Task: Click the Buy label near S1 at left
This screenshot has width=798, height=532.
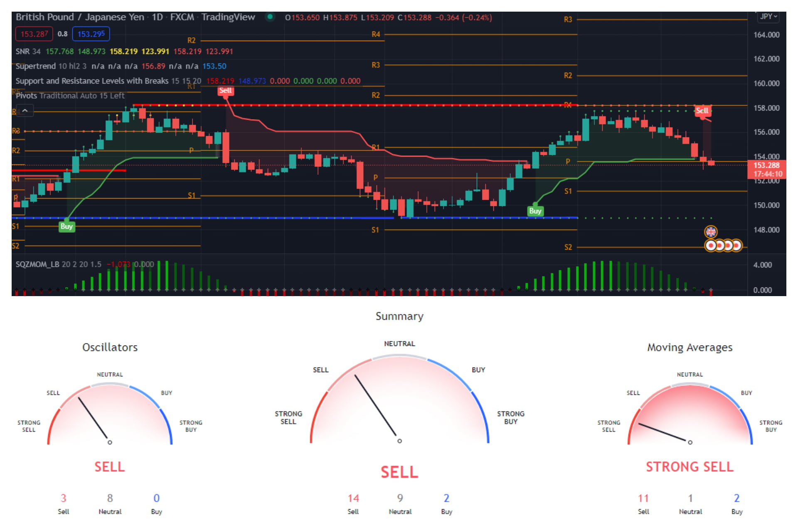Action: [x=66, y=226]
